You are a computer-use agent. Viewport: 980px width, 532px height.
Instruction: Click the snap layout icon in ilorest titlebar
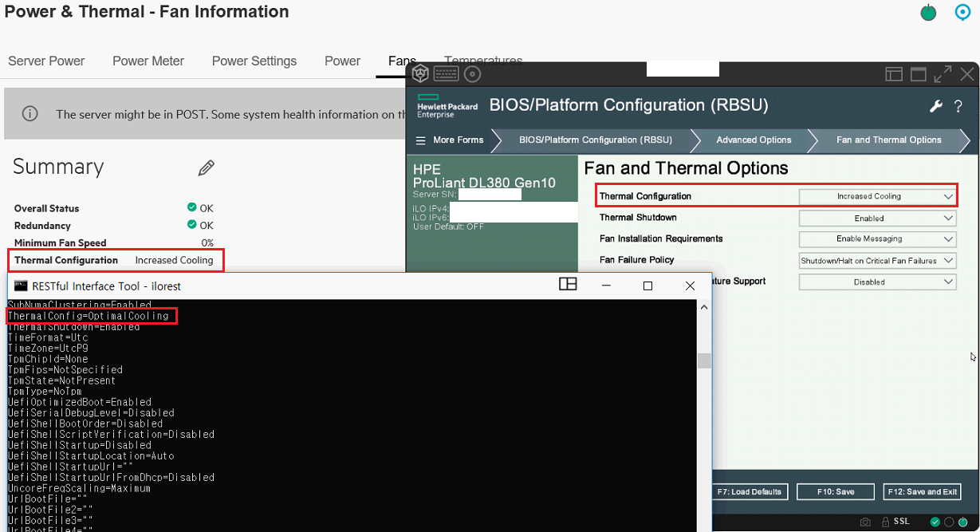click(x=568, y=285)
